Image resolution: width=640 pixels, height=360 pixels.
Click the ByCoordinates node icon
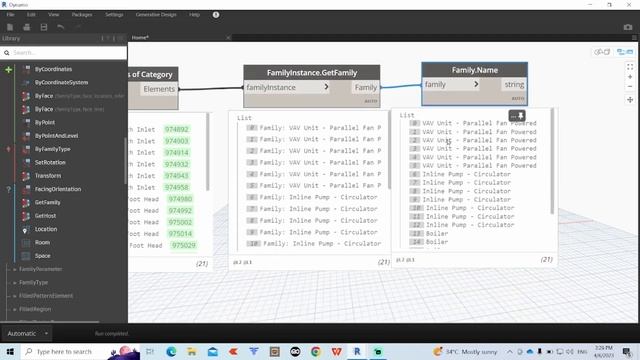tap(26, 69)
